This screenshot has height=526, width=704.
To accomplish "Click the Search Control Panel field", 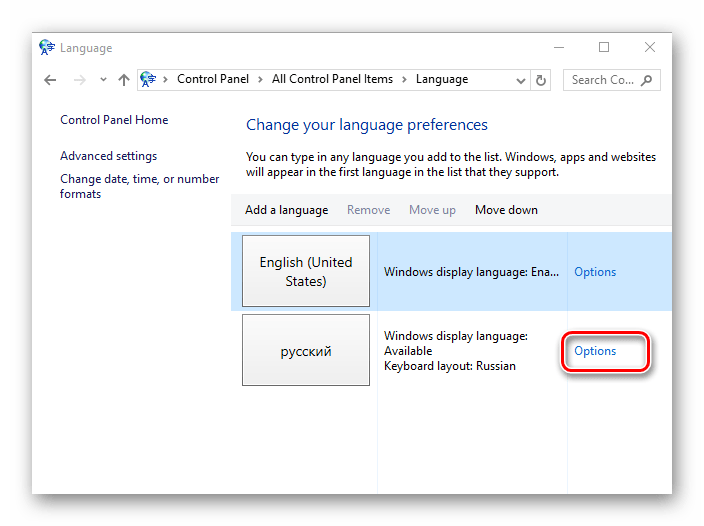I will [x=602, y=80].
